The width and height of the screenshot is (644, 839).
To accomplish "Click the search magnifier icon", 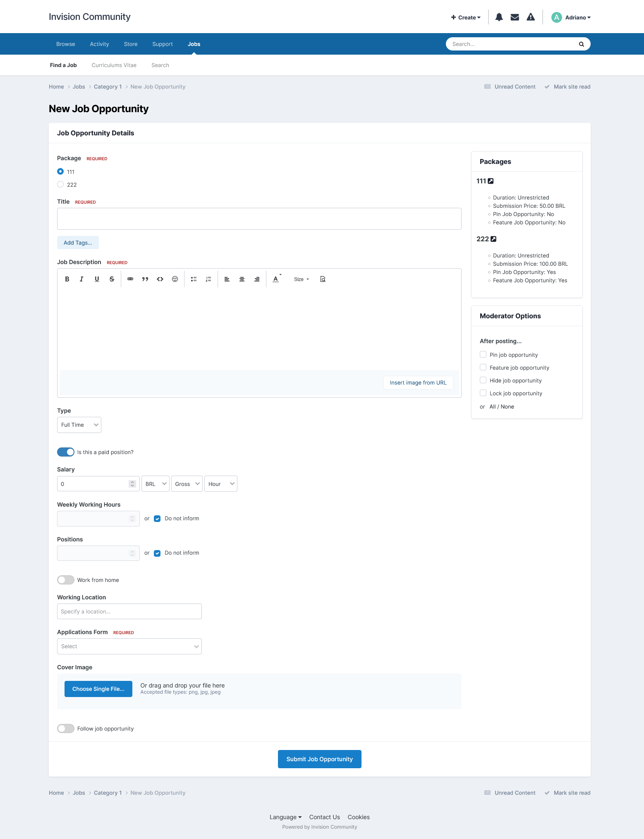I will pyautogui.click(x=582, y=44).
